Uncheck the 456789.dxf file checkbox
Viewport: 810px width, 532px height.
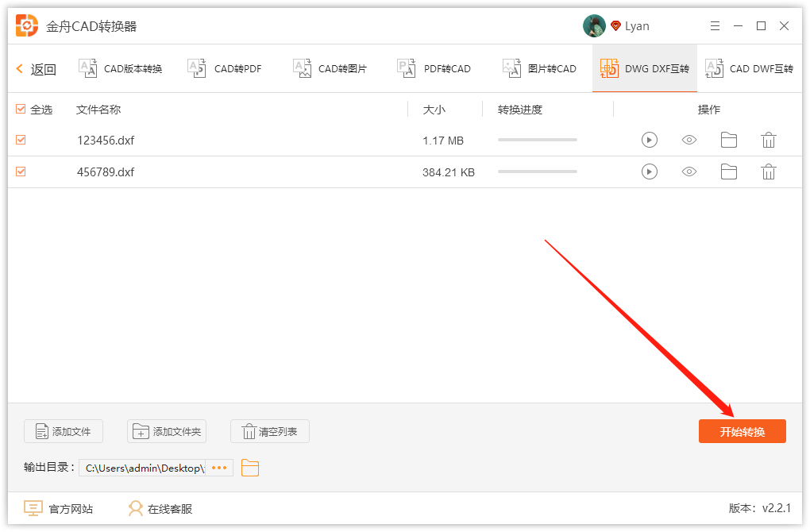point(21,172)
